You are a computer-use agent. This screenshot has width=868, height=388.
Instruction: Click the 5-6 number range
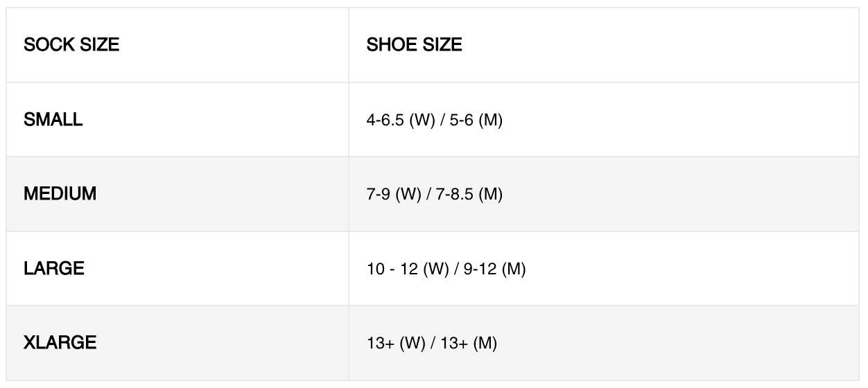[x=458, y=121]
